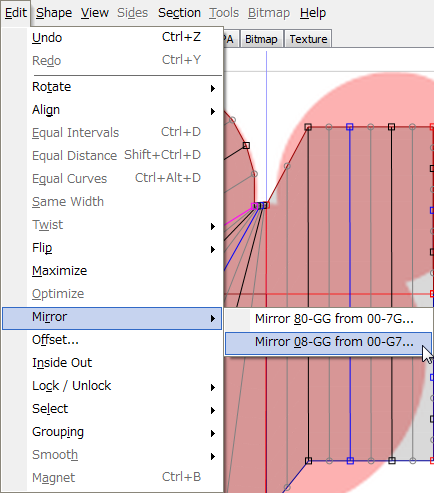The image size is (434, 493).
Task: Open the Help menu
Action: click(x=313, y=13)
